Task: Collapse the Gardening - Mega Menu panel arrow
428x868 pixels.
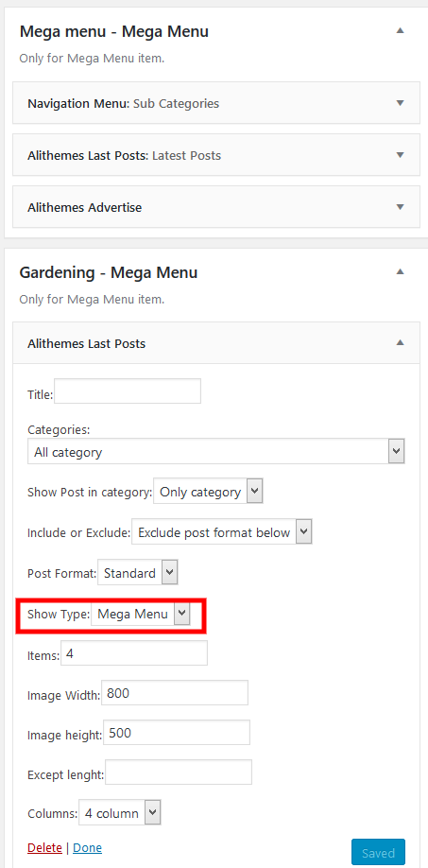Action: pos(401,271)
